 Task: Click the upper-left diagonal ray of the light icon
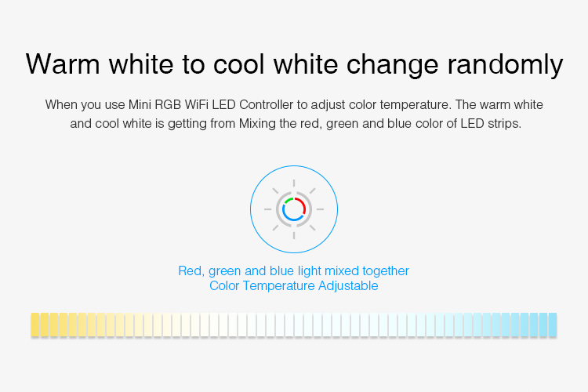tap(275, 191)
